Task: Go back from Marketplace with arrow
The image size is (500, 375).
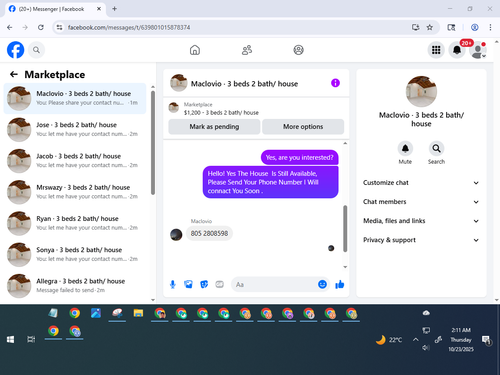Action: click(x=14, y=74)
